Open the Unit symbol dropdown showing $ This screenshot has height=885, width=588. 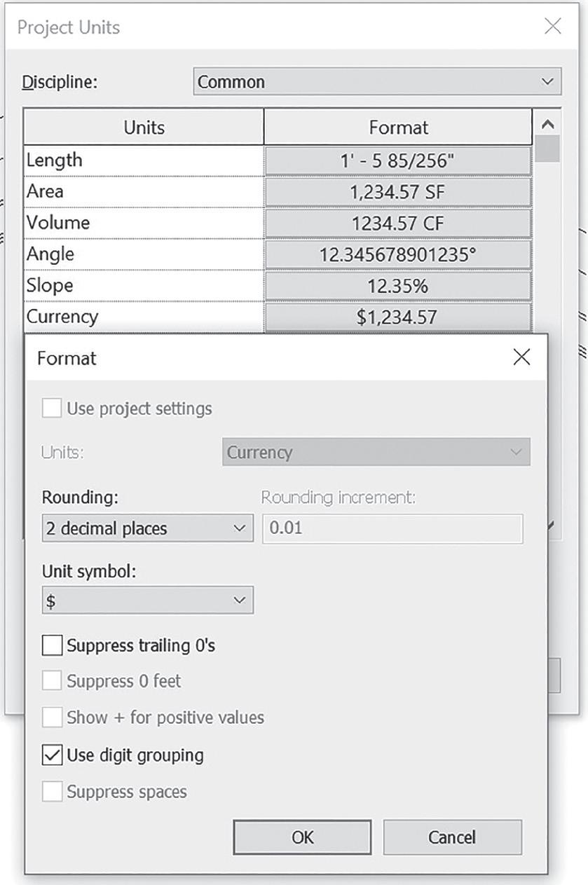click(147, 601)
